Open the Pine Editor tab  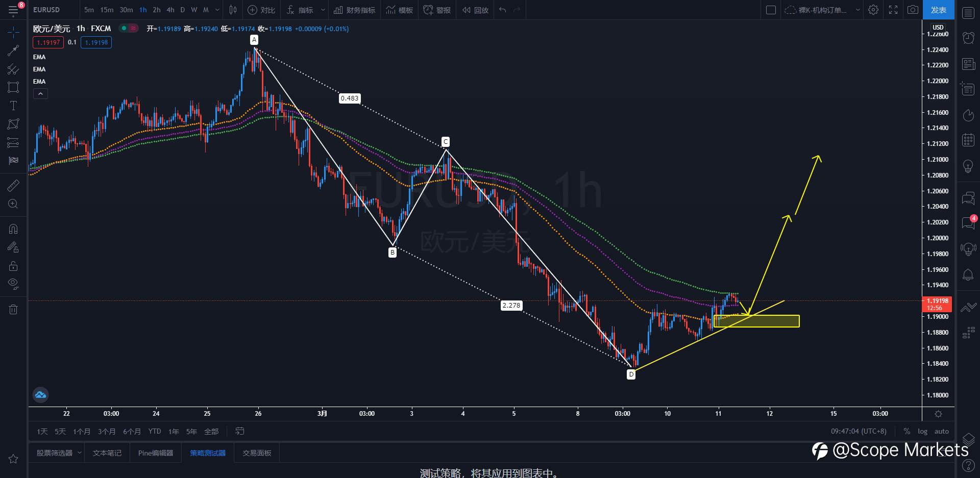tap(156, 453)
